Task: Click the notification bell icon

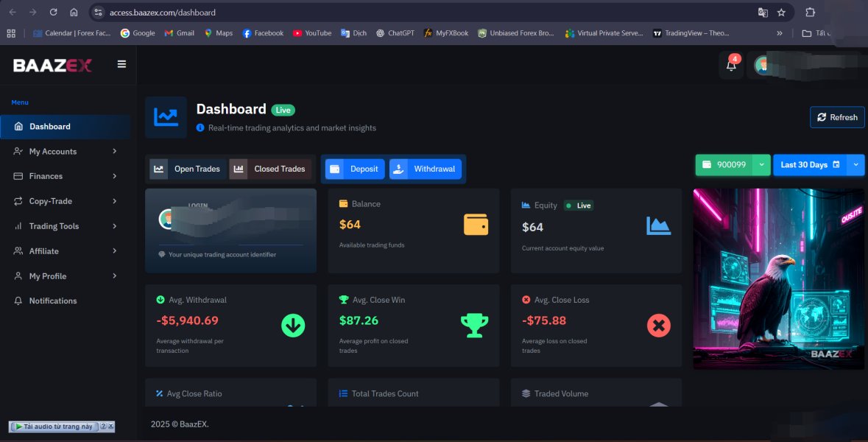Action: click(731, 66)
